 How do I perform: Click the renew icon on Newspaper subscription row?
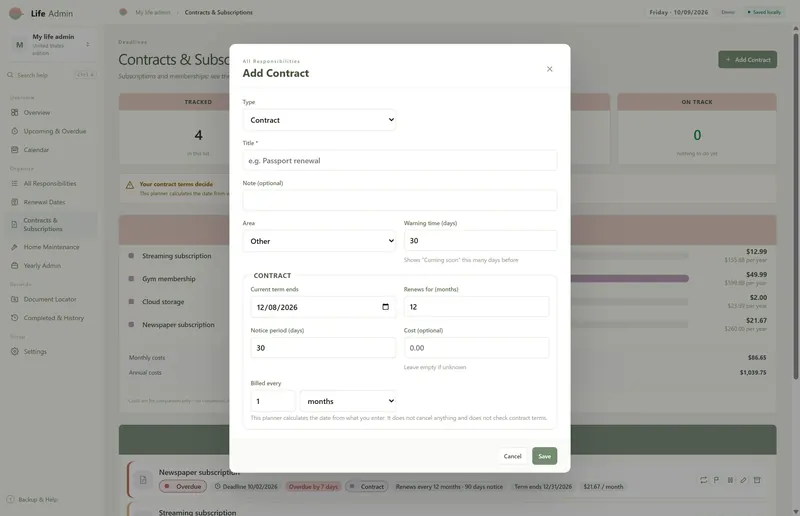704,480
